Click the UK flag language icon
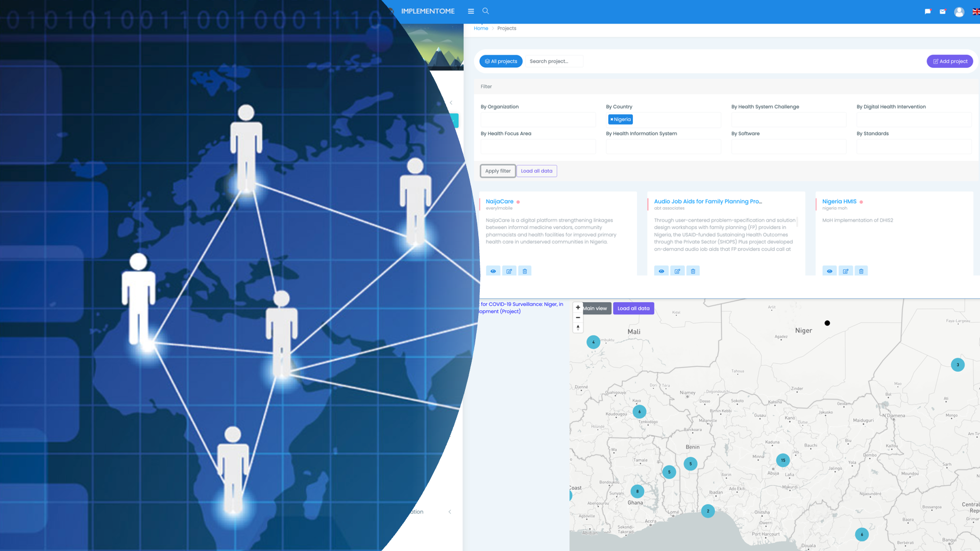 (x=975, y=12)
